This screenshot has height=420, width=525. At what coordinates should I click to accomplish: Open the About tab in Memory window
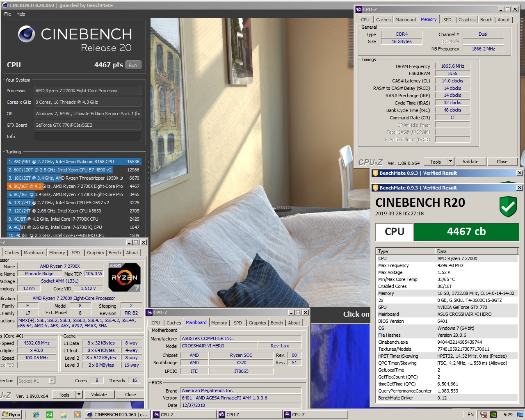[504, 20]
